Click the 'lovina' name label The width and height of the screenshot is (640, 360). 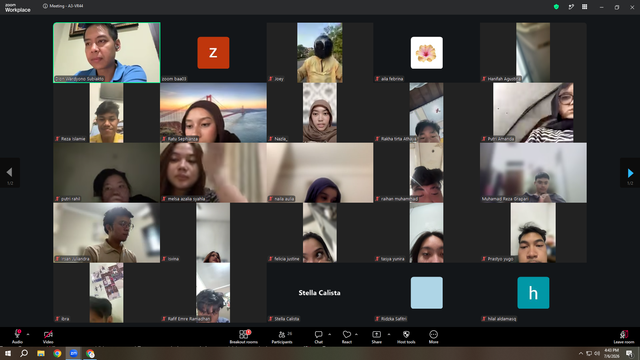coord(173,259)
